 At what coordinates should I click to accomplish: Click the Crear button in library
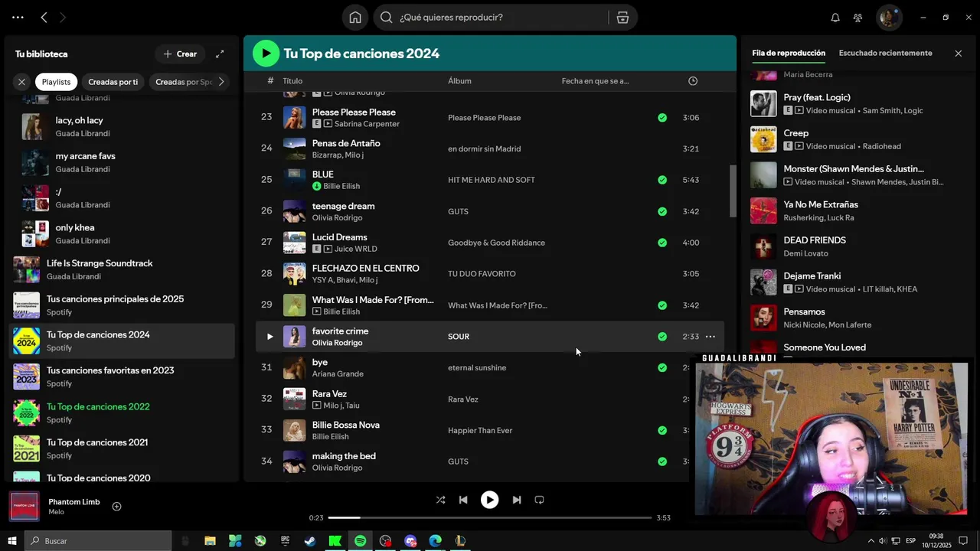pyautogui.click(x=180, y=54)
